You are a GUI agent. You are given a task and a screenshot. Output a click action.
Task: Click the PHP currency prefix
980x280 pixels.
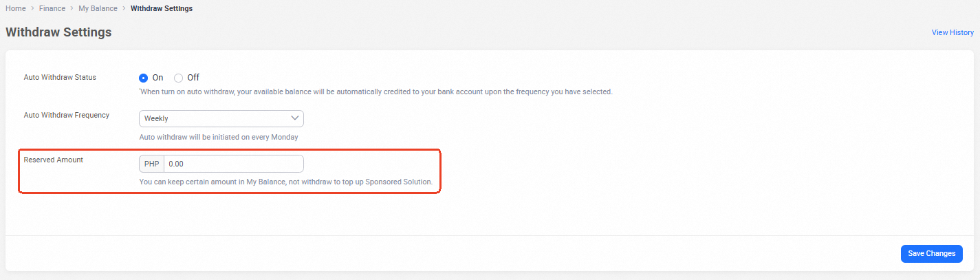(151, 164)
